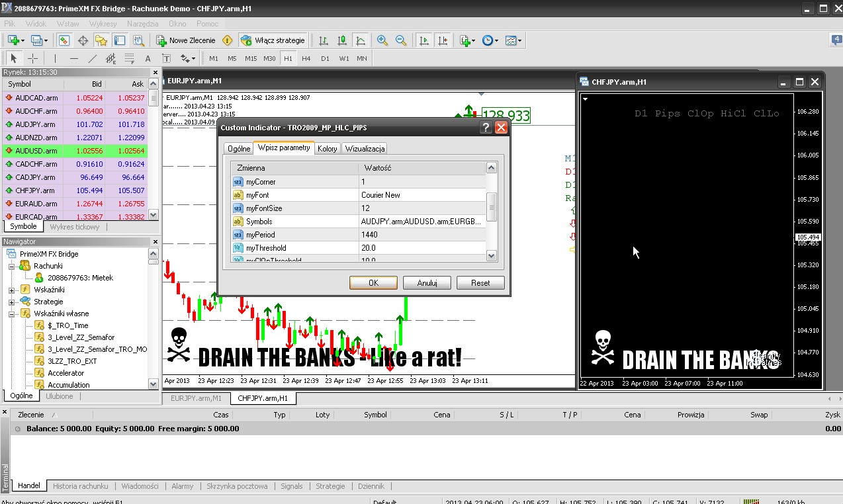Switch to dialog Ogólne tab
This screenshot has width=843, height=504.
click(x=239, y=149)
